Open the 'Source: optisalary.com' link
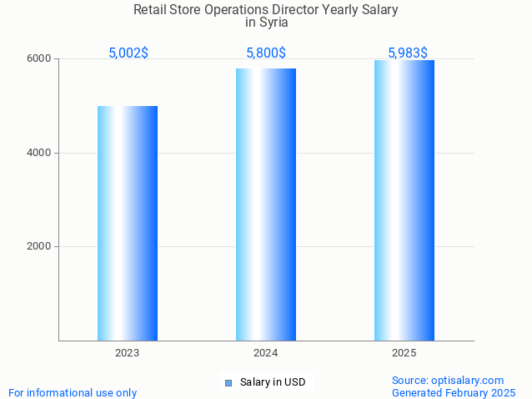The image size is (532, 399). (448, 380)
